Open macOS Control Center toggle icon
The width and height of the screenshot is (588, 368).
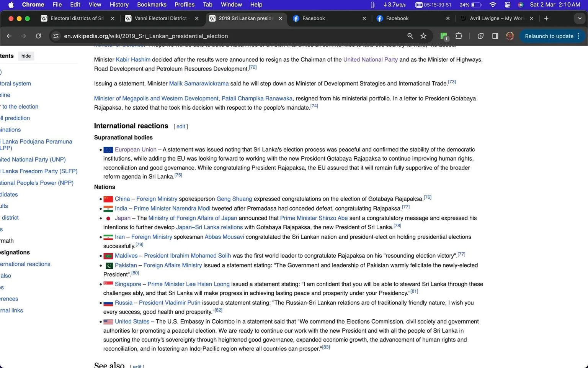pos(508,5)
